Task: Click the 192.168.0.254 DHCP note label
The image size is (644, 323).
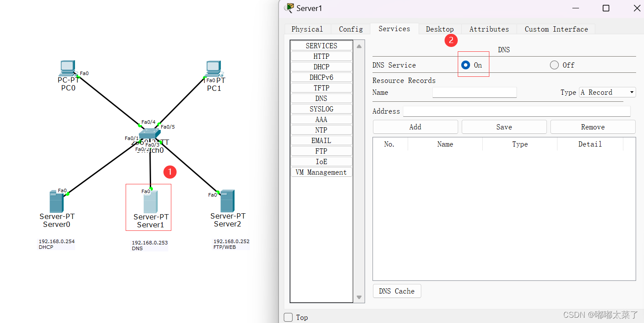Action: coord(56,244)
